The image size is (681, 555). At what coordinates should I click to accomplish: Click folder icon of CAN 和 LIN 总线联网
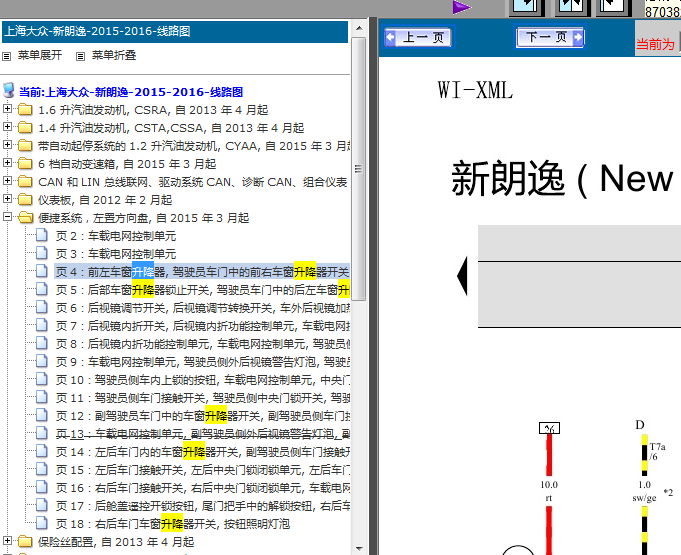click(25, 182)
